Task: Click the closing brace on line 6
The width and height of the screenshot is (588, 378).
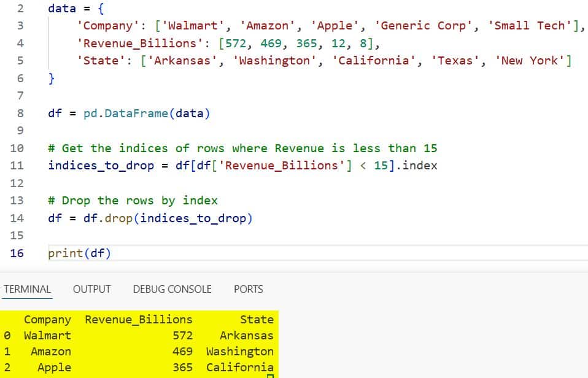Action: pyautogui.click(x=52, y=78)
